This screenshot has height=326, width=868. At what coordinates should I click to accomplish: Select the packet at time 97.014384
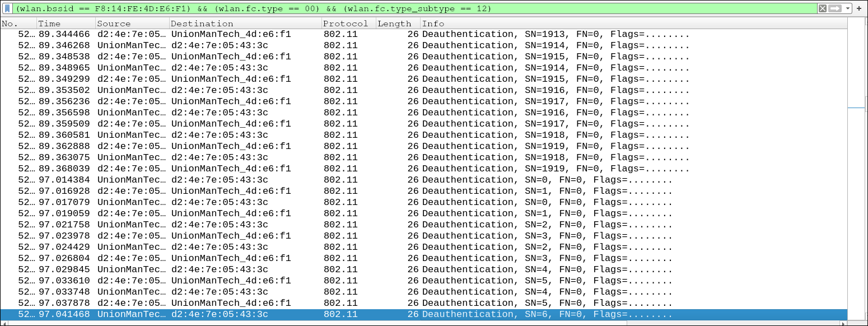coord(424,180)
